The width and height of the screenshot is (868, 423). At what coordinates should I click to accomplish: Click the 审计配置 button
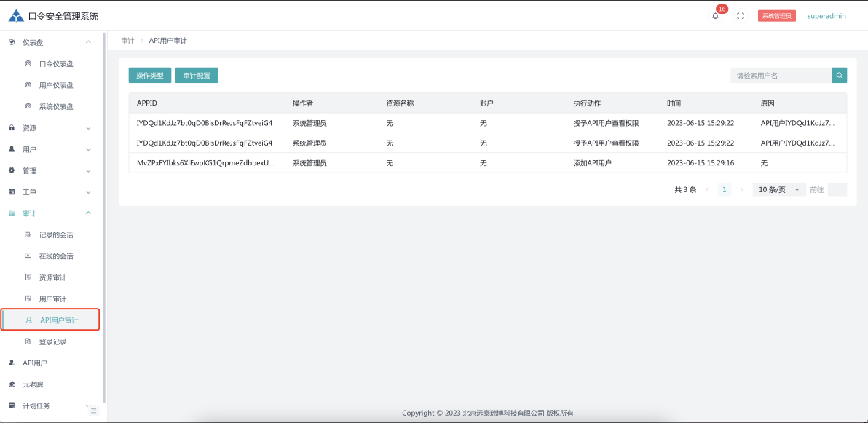click(196, 76)
